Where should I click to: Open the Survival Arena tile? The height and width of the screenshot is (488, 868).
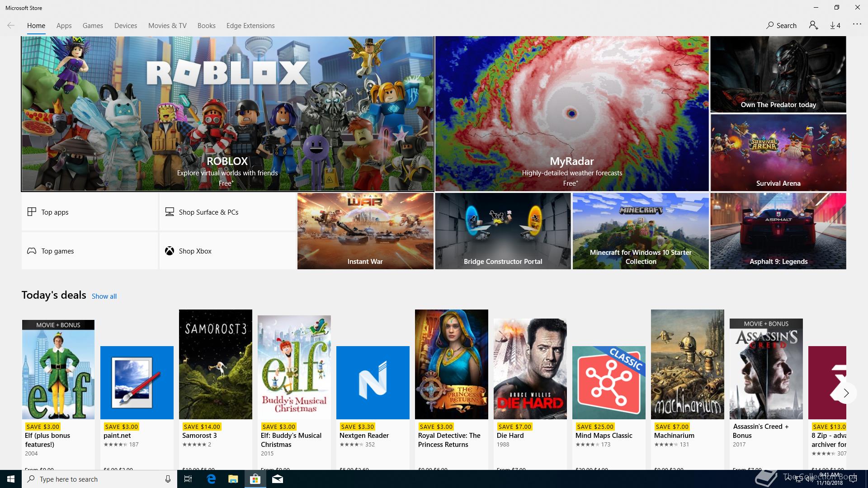[778, 153]
